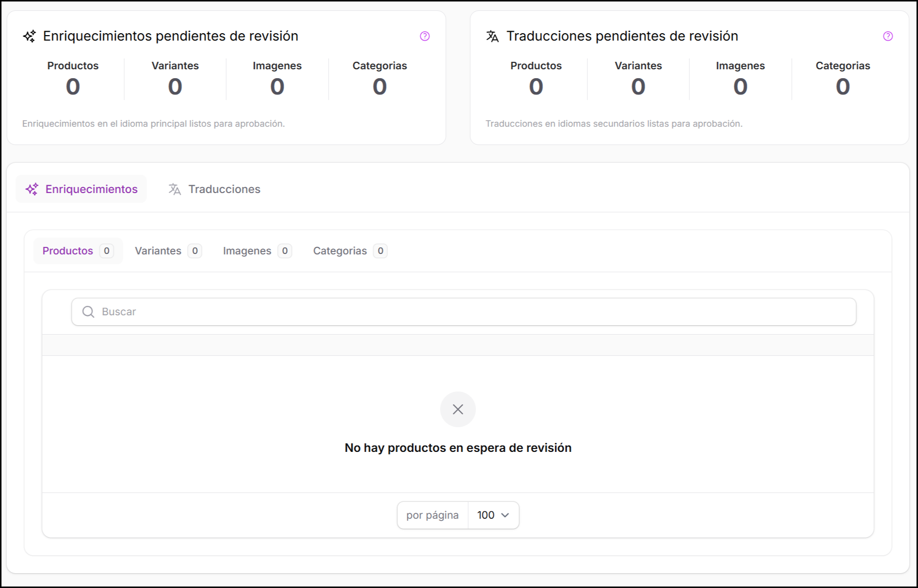Click Productos count in Enriquecimientos pendientes card
Viewport: 918px width, 588px height.
73,87
